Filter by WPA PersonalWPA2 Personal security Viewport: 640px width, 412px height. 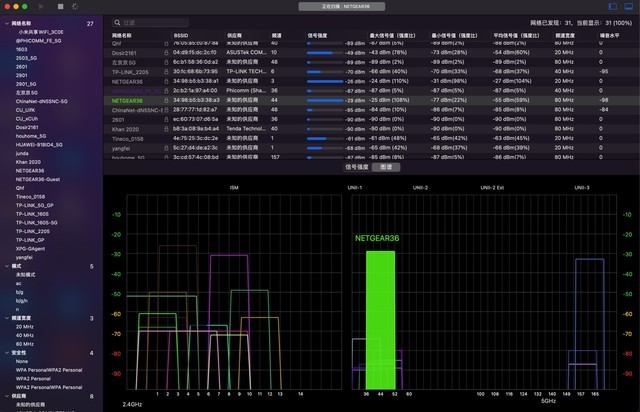(x=49, y=370)
